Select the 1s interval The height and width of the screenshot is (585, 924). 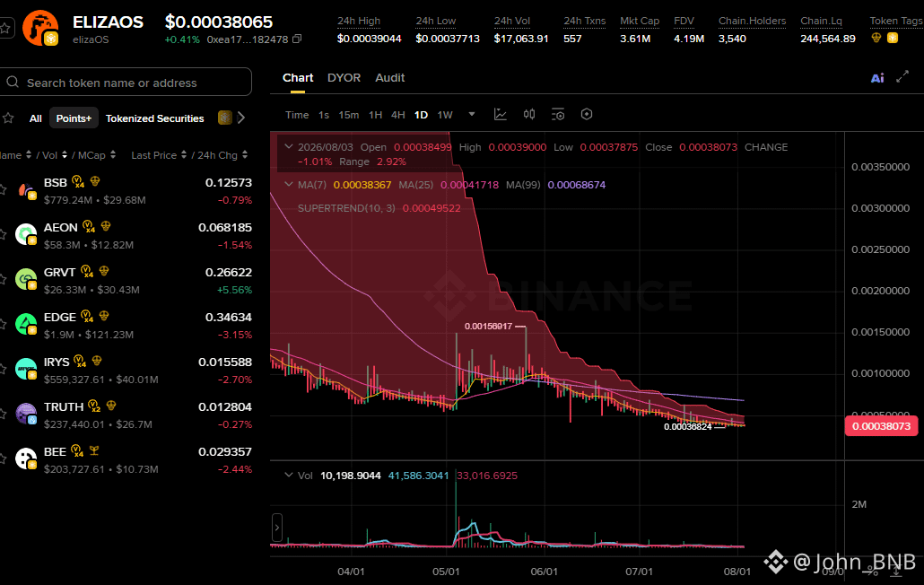coord(324,115)
